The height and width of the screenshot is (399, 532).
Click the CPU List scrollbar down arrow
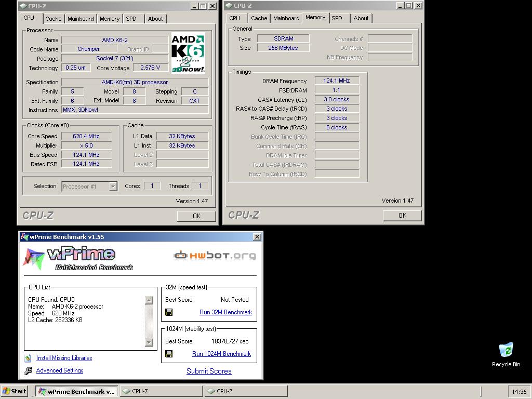tap(149, 342)
